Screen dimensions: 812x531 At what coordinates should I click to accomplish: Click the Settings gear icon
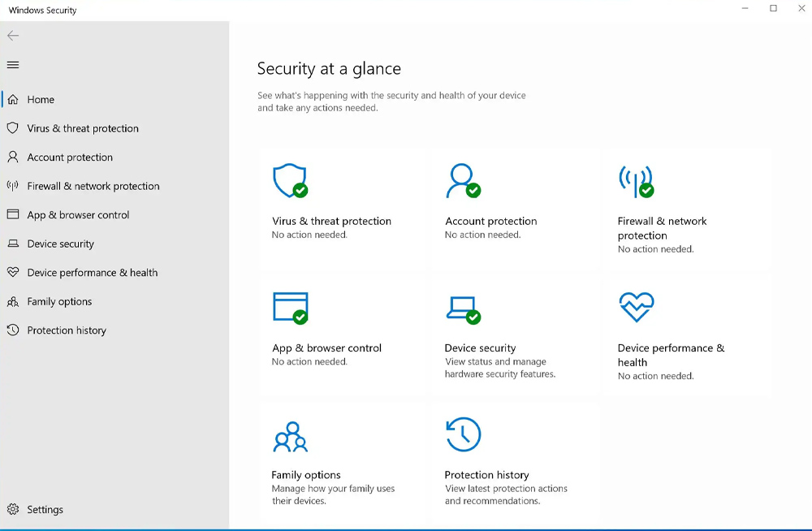pyautogui.click(x=13, y=509)
